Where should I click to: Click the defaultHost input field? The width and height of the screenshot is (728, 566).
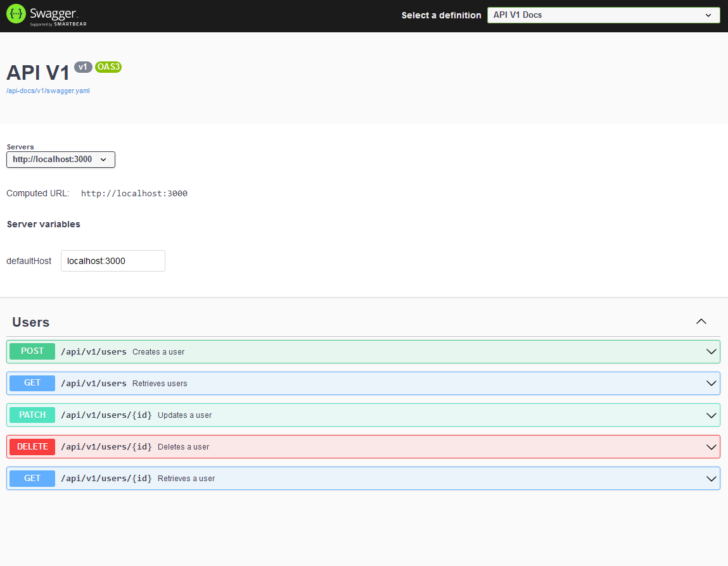click(112, 260)
